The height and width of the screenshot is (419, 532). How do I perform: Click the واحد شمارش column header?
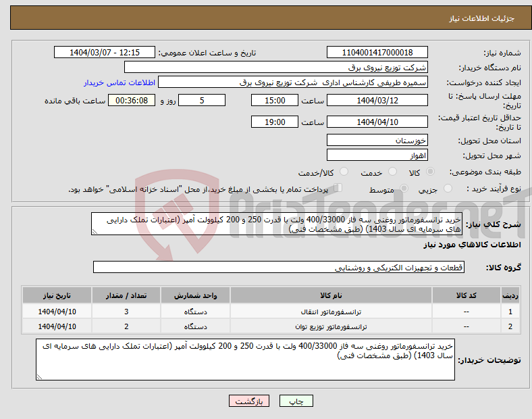195,295
